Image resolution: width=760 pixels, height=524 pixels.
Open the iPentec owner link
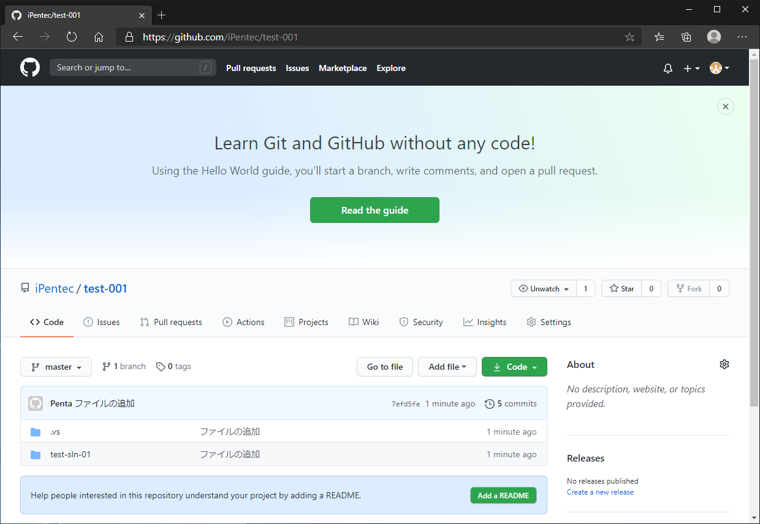pyautogui.click(x=54, y=288)
